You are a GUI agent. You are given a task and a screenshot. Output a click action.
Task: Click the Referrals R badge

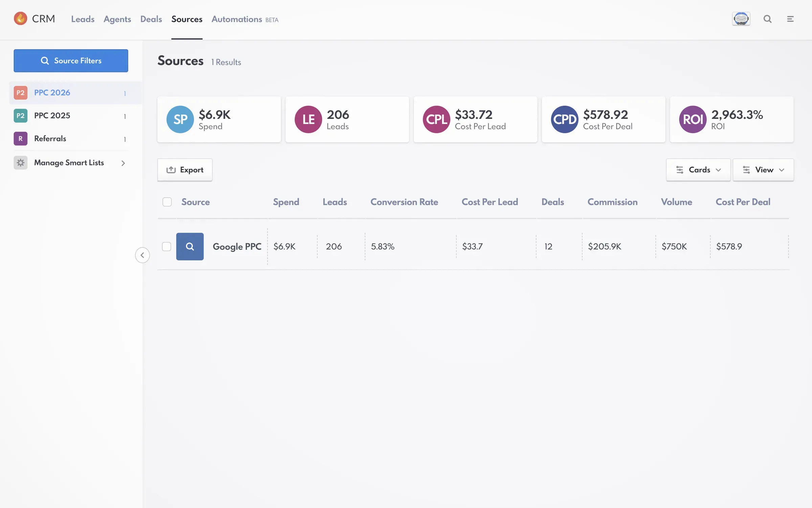(x=21, y=139)
